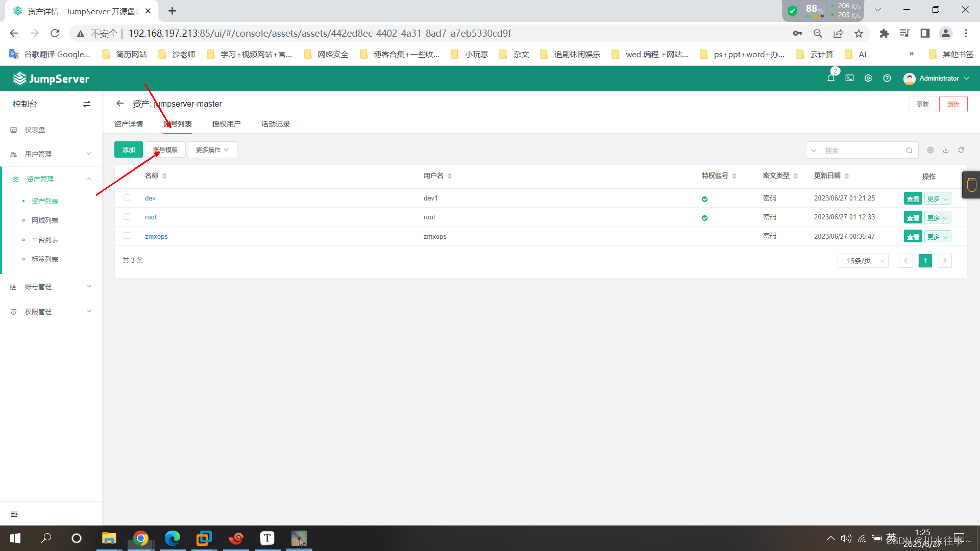Switch to the 活动记录 tab
Screen dimensions: 980x551
point(275,124)
